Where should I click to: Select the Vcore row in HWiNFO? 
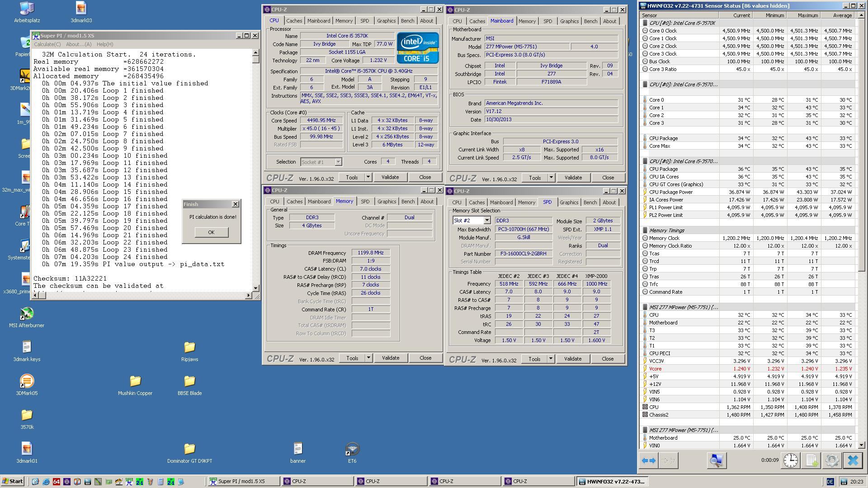pyautogui.click(x=748, y=369)
